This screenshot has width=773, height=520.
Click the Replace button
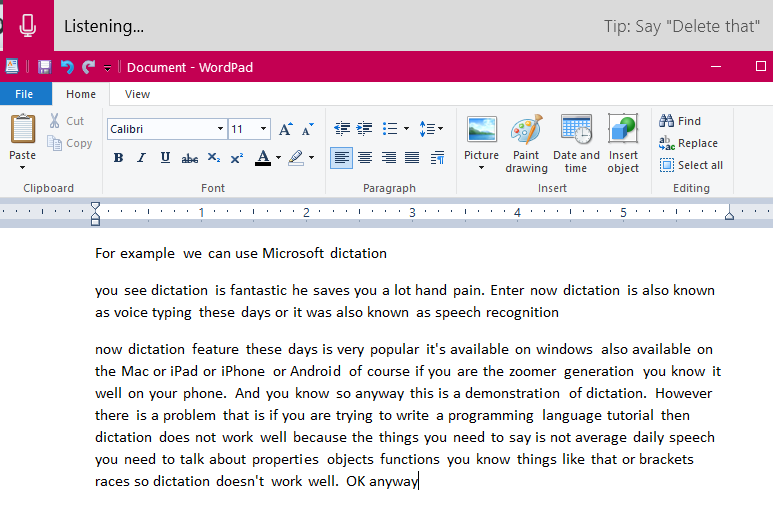click(689, 143)
